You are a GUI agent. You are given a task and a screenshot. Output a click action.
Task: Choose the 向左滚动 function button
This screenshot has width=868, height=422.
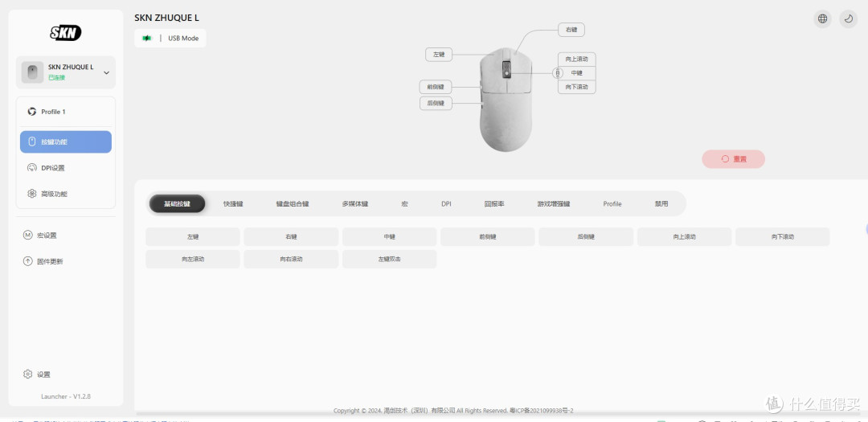coord(193,259)
